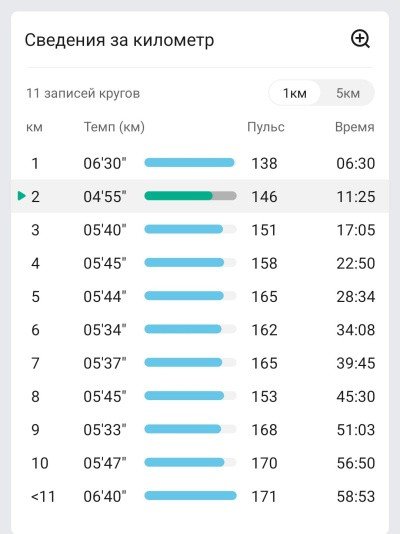Viewport: 400px width, 534px height.
Task: Click the blue pace bar for kilometer 1
Action: pyautogui.click(x=189, y=162)
